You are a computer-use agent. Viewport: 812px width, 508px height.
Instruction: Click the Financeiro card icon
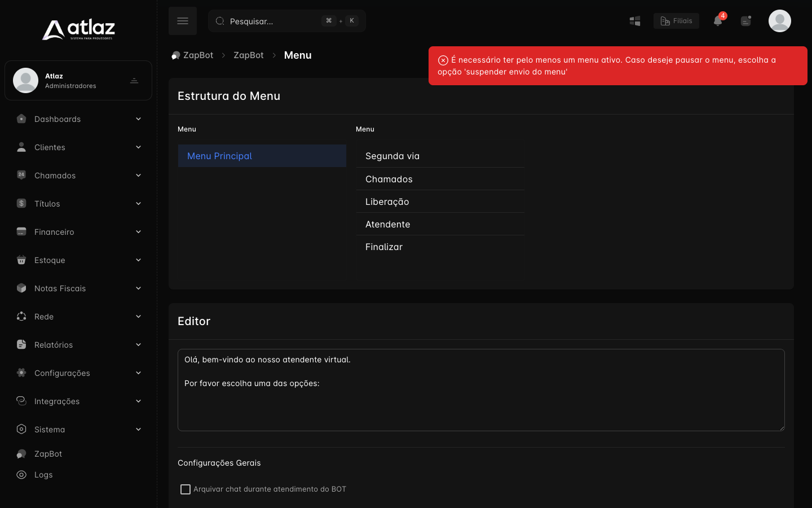pos(21,231)
